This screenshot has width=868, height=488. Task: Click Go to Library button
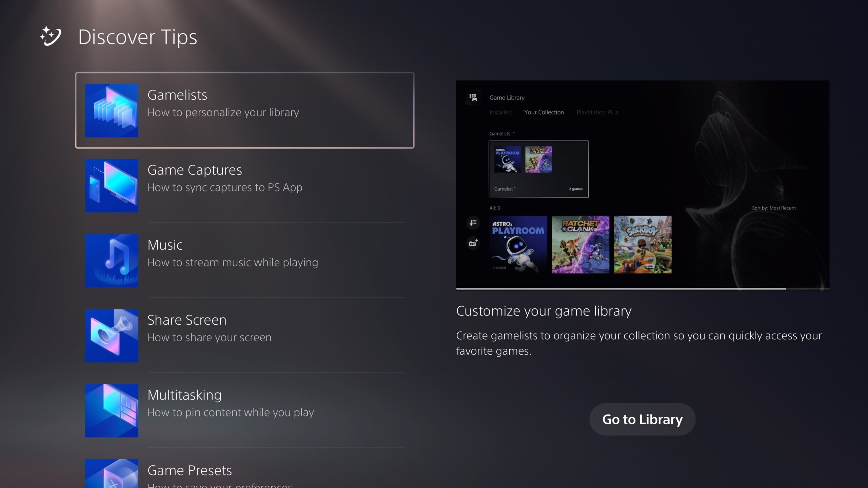[x=642, y=419]
